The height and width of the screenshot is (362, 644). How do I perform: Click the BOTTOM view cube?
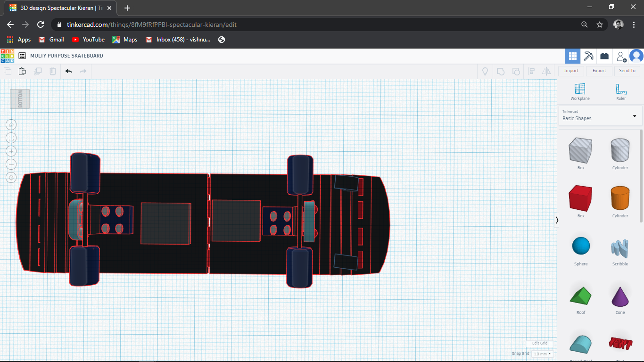pyautogui.click(x=20, y=99)
